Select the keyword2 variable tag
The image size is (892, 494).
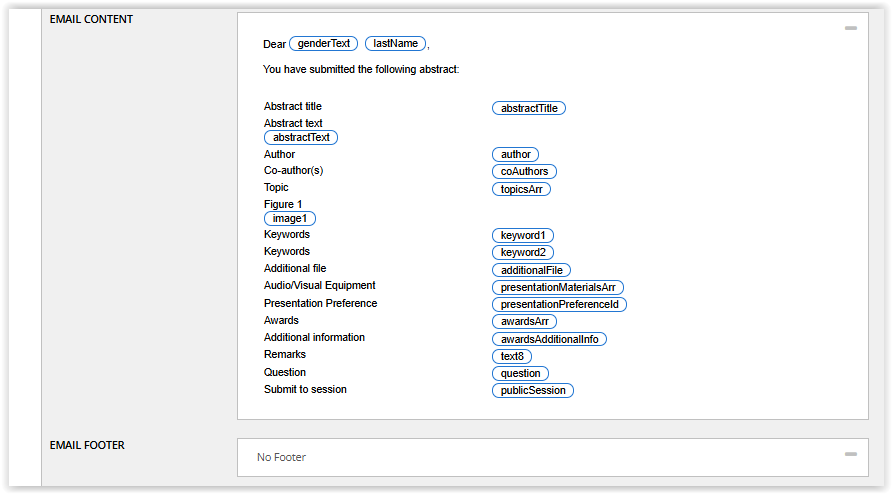pyautogui.click(x=522, y=253)
